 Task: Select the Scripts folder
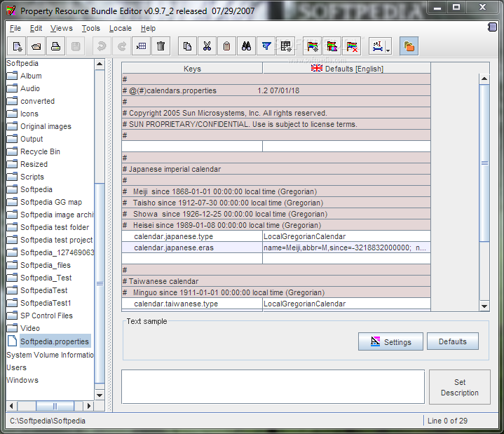[x=32, y=177]
